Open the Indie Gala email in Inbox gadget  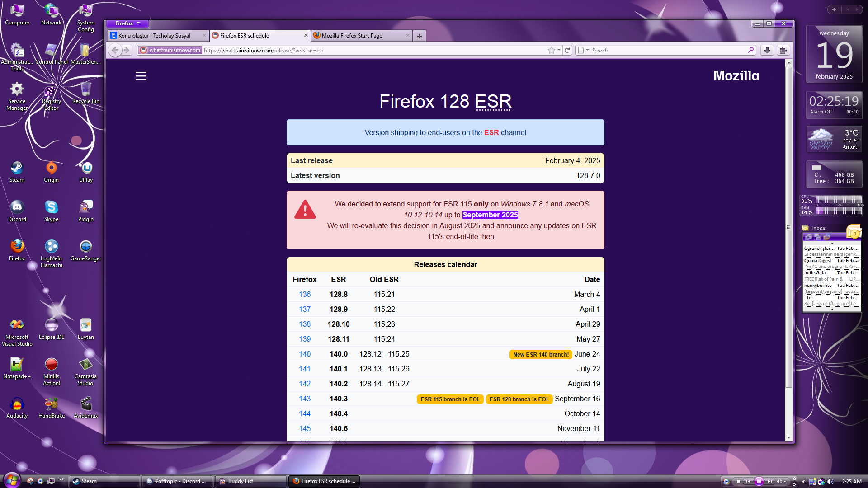[x=831, y=276]
